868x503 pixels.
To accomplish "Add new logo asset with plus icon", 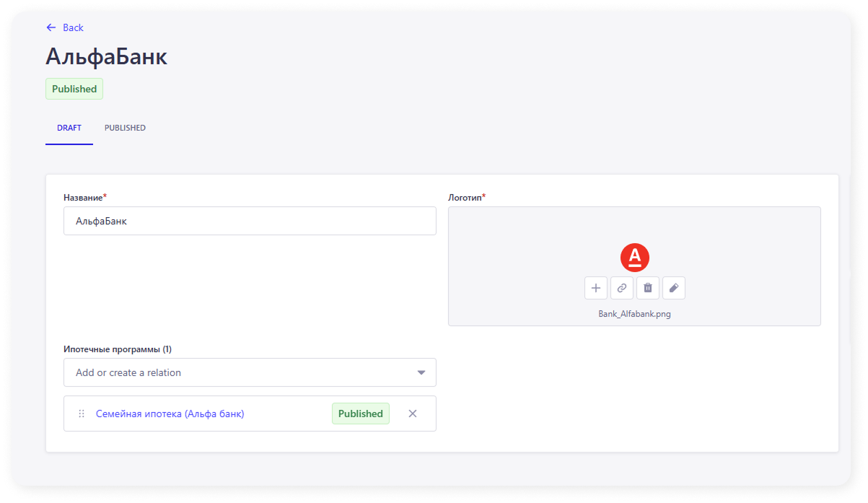I will [x=596, y=288].
